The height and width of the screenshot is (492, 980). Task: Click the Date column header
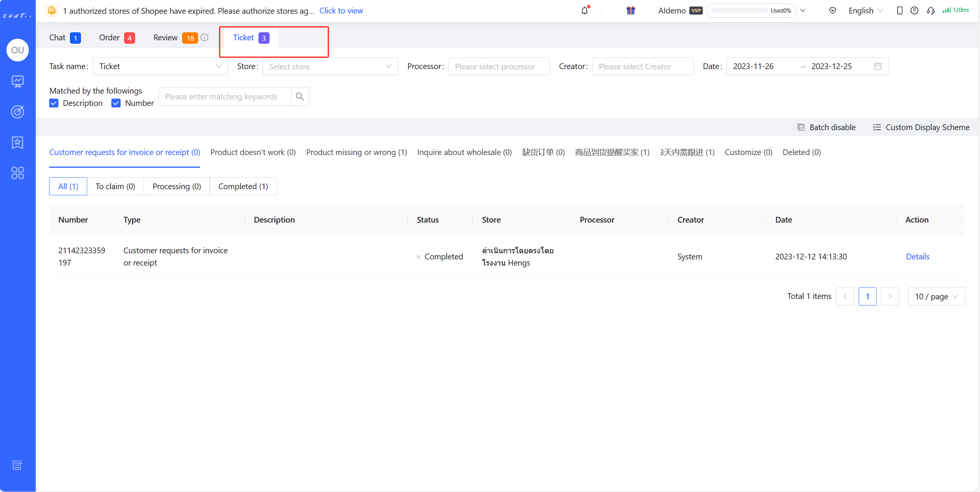tap(783, 220)
